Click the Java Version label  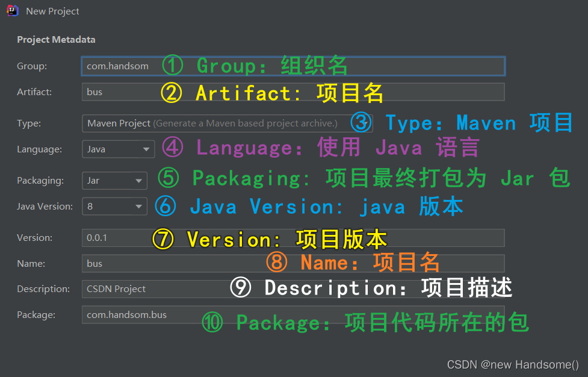coord(45,206)
